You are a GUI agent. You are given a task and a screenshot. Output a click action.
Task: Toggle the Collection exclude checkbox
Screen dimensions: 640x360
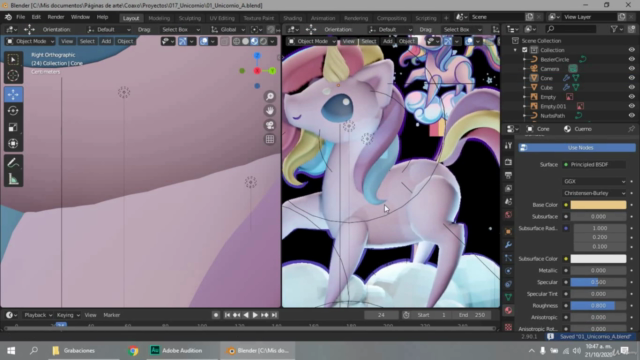tap(524, 50)
